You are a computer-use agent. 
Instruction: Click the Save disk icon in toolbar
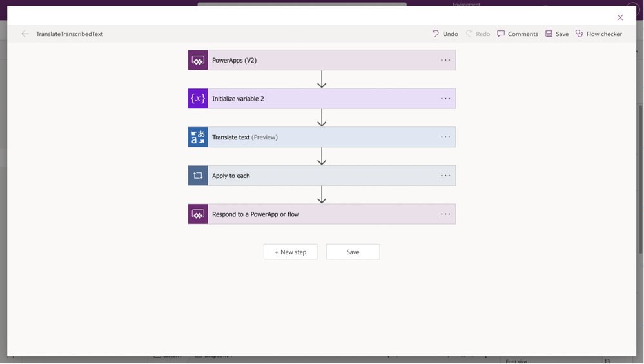tap(549, 34)
